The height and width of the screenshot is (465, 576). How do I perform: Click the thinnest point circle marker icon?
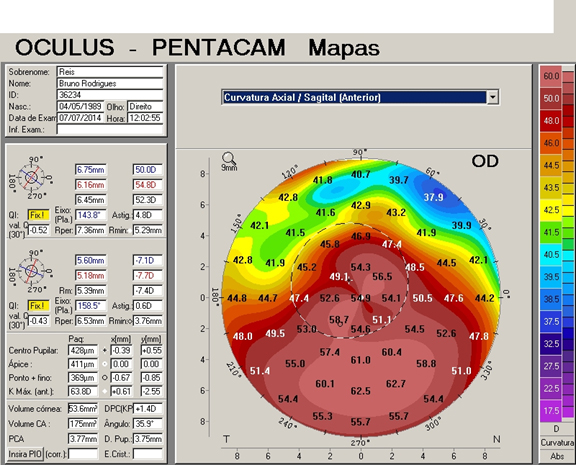tap(105, 378)
